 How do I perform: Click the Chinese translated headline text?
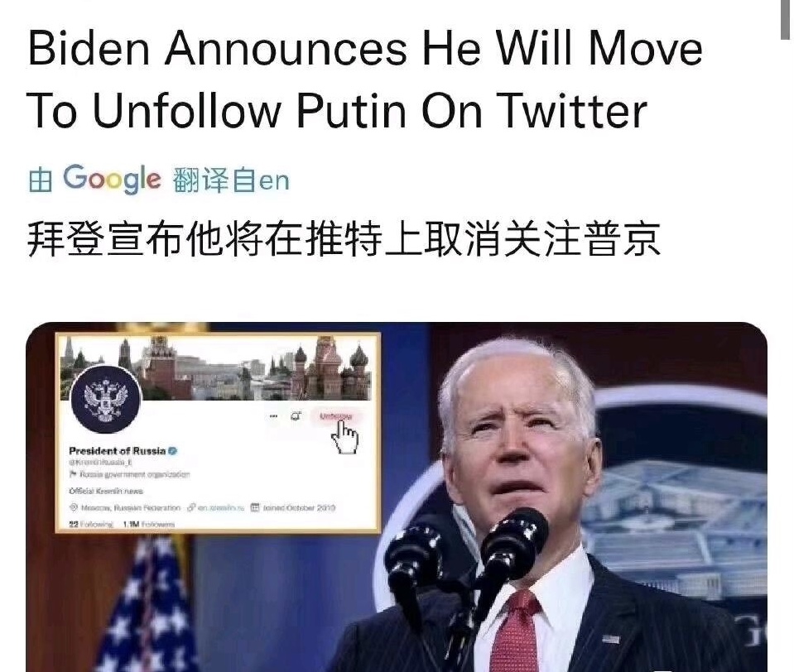tap(344, 238)
